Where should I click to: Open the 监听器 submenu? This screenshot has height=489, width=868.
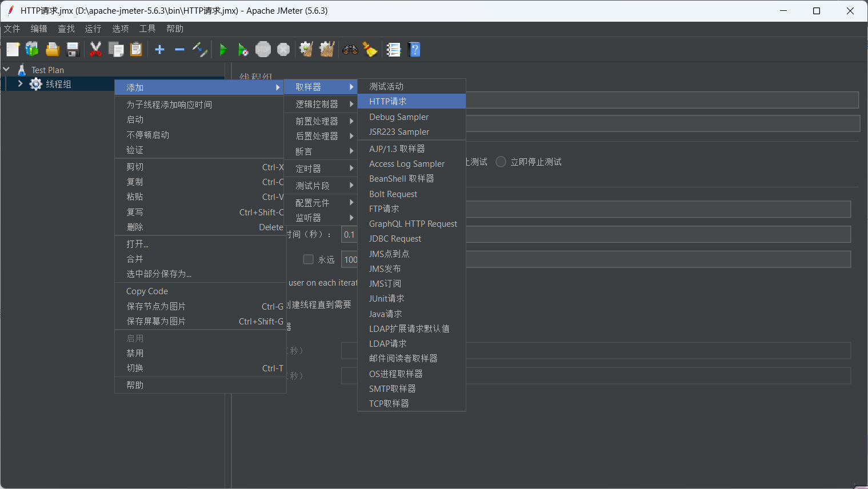click(x=321, y=218)
